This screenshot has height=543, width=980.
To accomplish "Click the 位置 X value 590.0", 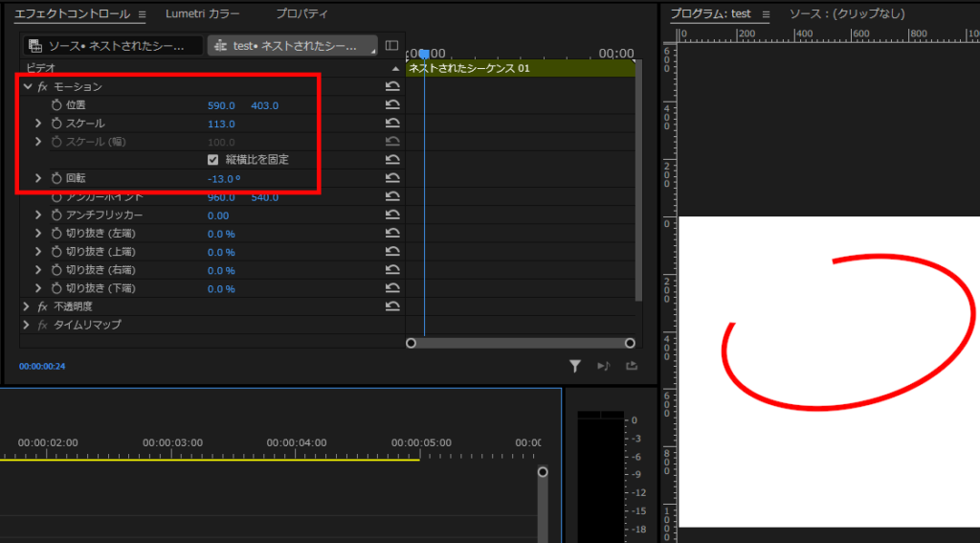I will (x=221, y=105).
